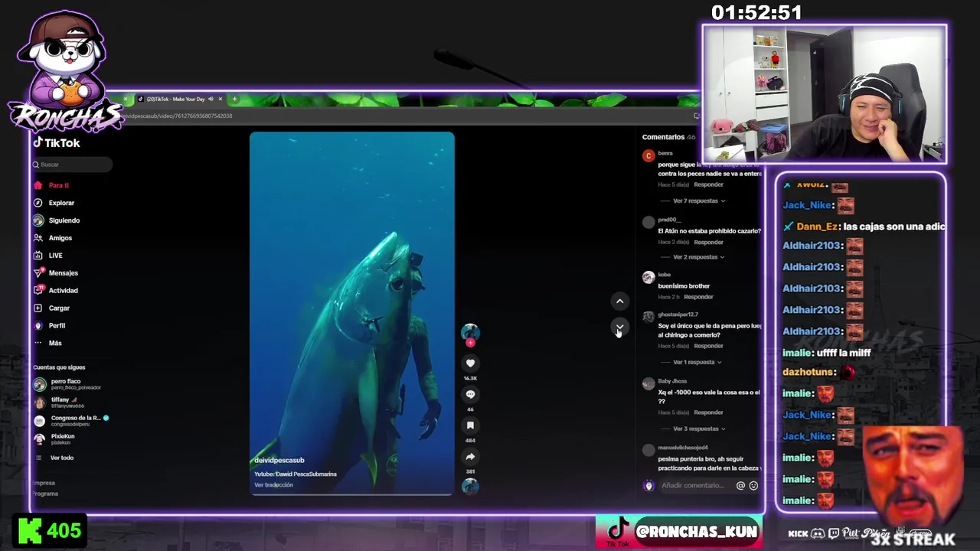Open kobe's commenter avatar

tap(648, 277)
